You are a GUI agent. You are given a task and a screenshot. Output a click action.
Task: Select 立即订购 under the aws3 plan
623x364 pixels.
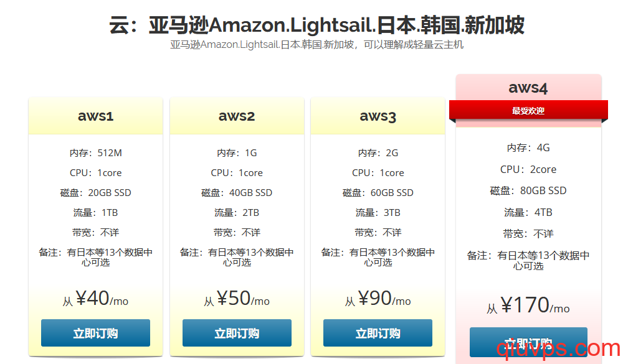[378, 333]
